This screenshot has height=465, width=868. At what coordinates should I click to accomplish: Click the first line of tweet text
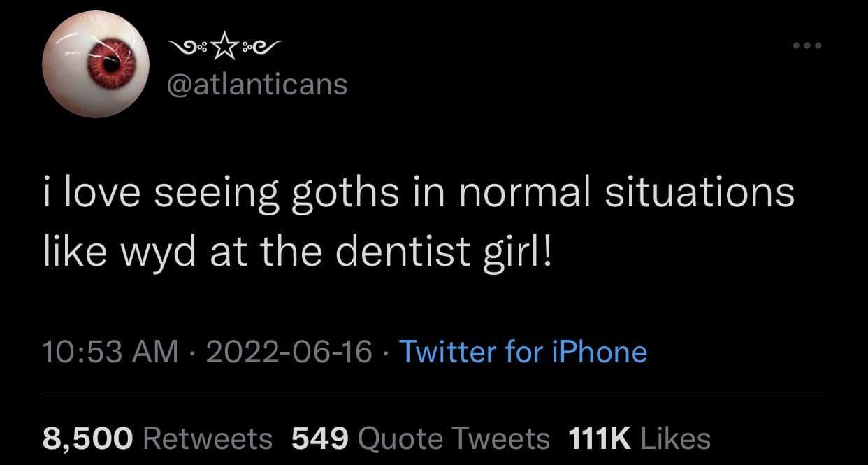click(x=418, y=193)
